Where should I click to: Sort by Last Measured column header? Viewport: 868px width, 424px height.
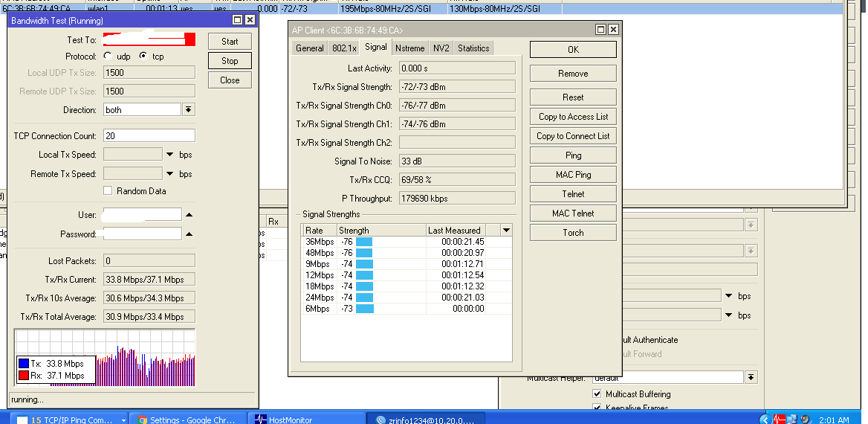[x=456, y=231]
